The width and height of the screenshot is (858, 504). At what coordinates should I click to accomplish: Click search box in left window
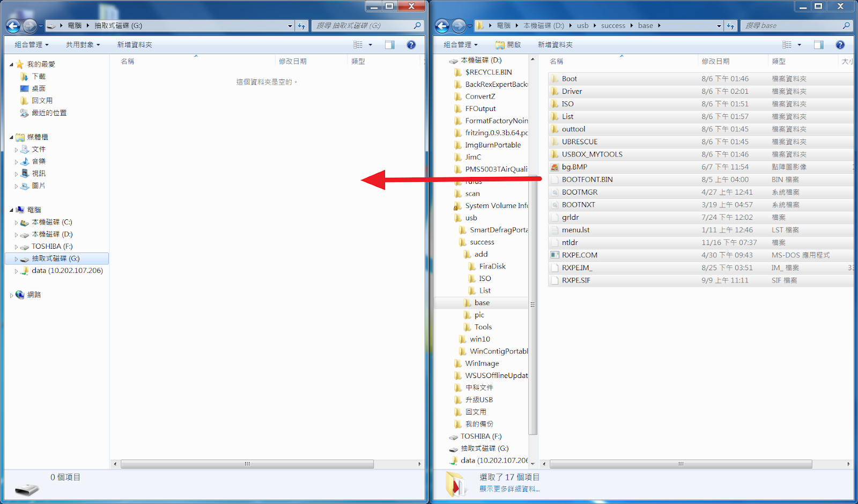363,26
